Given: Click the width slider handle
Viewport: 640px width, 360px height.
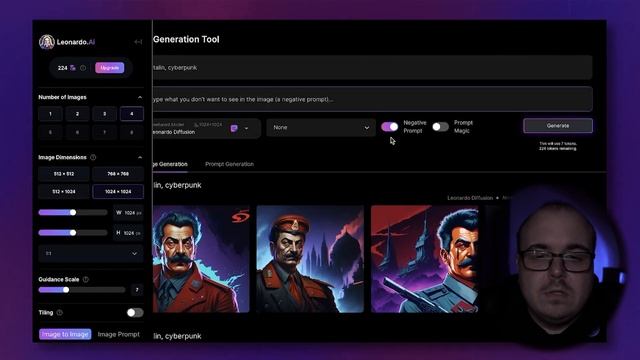Looking at the screenshot, I should point(73,213).
